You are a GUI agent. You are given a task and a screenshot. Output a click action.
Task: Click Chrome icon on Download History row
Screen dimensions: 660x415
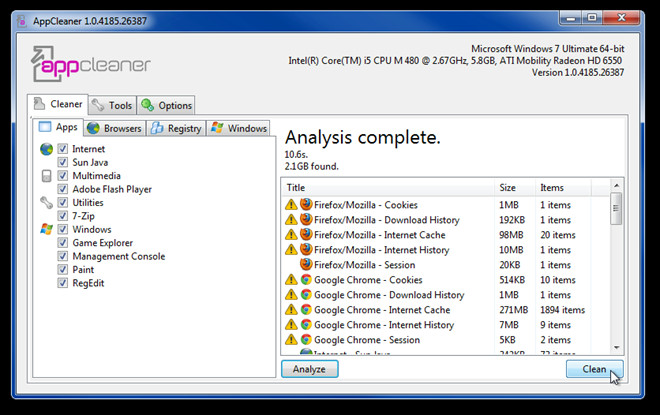click(306, 295)
